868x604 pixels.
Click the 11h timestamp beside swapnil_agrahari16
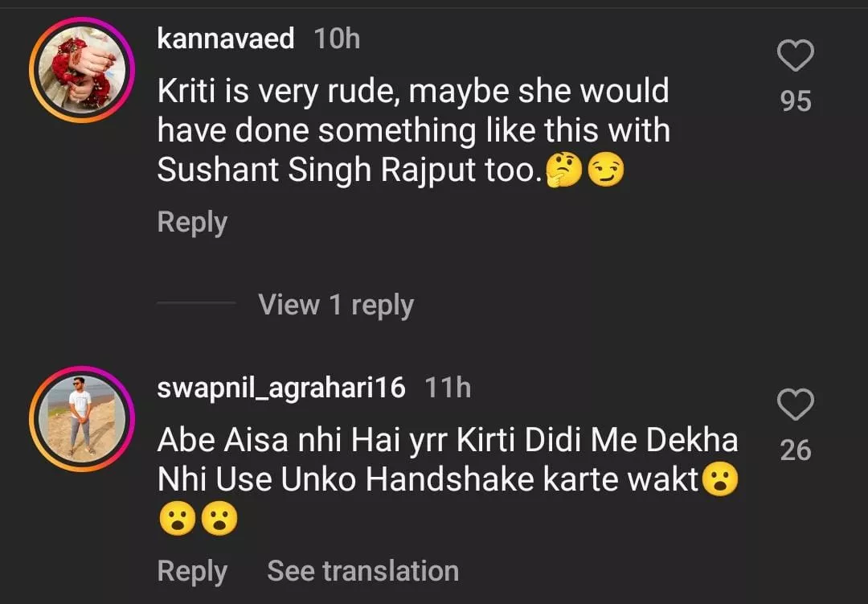click(x=448, y=388)
